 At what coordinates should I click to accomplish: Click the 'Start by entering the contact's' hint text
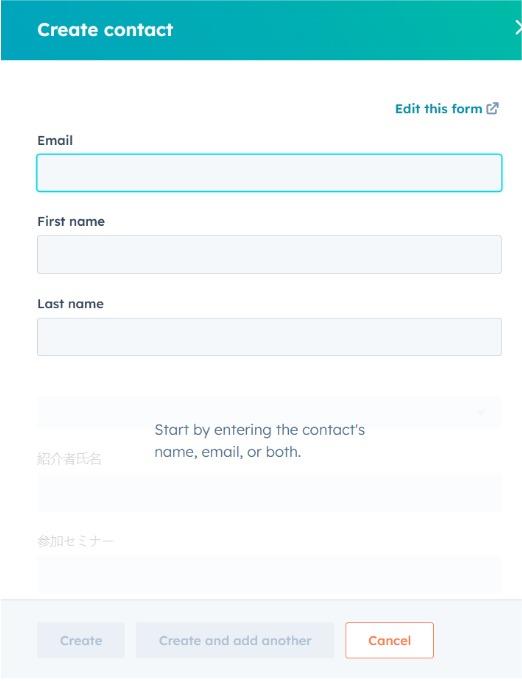click(x=260, y=430)
